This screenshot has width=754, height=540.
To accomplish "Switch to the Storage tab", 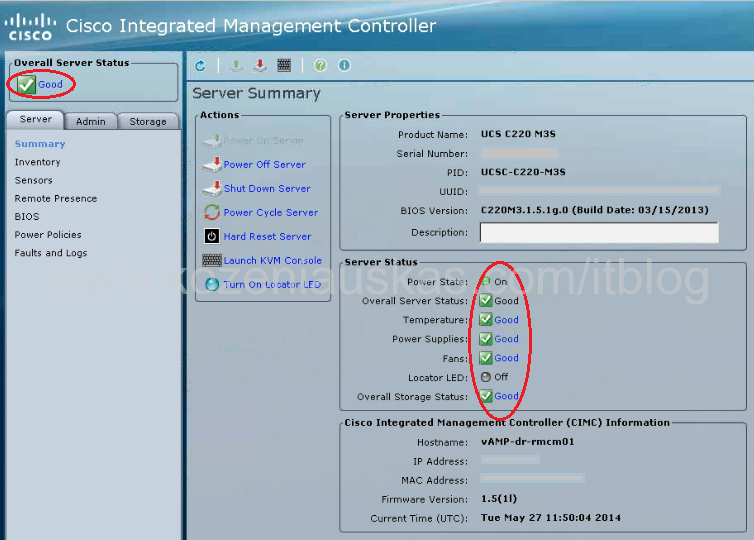I will click(x=148, y=121).
